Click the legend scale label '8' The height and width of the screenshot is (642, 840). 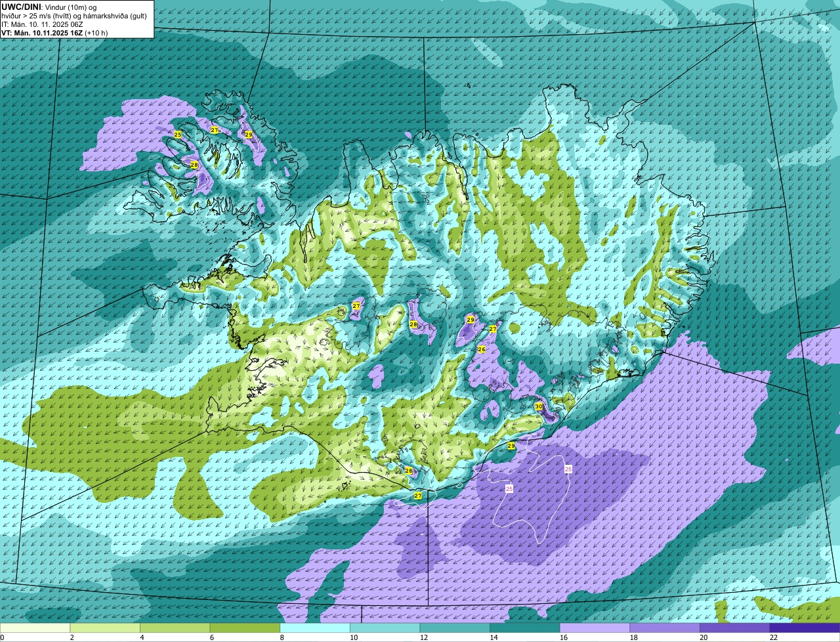(281, 637)
